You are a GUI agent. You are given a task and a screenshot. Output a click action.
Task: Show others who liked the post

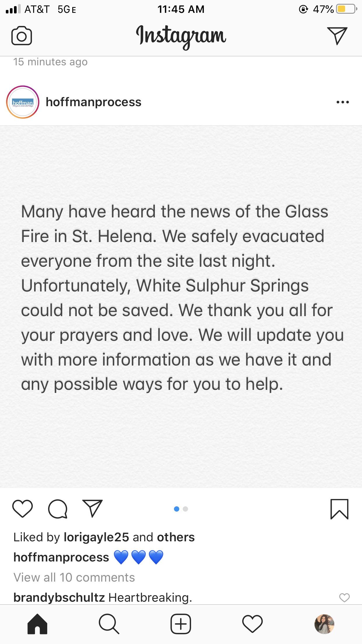[x=176, y=537]
